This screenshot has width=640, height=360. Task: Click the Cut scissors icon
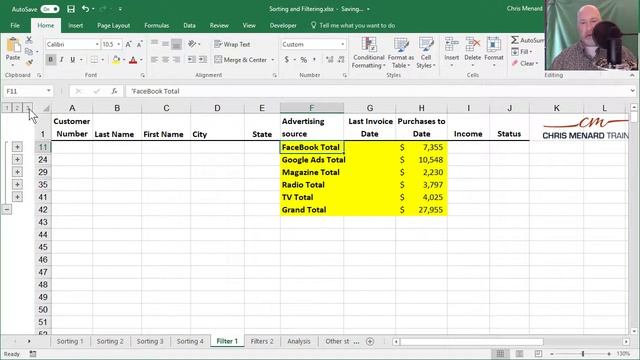(x=29, y=40)
